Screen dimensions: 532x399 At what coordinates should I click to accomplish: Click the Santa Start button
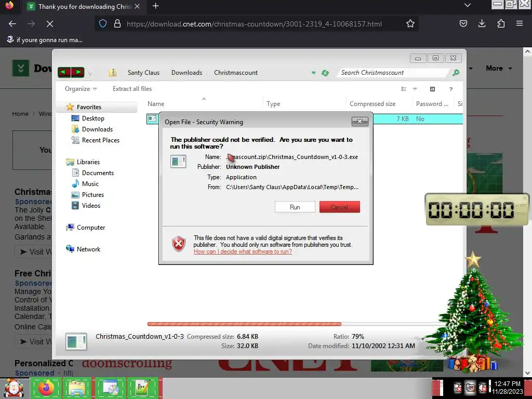coord(14,389)
